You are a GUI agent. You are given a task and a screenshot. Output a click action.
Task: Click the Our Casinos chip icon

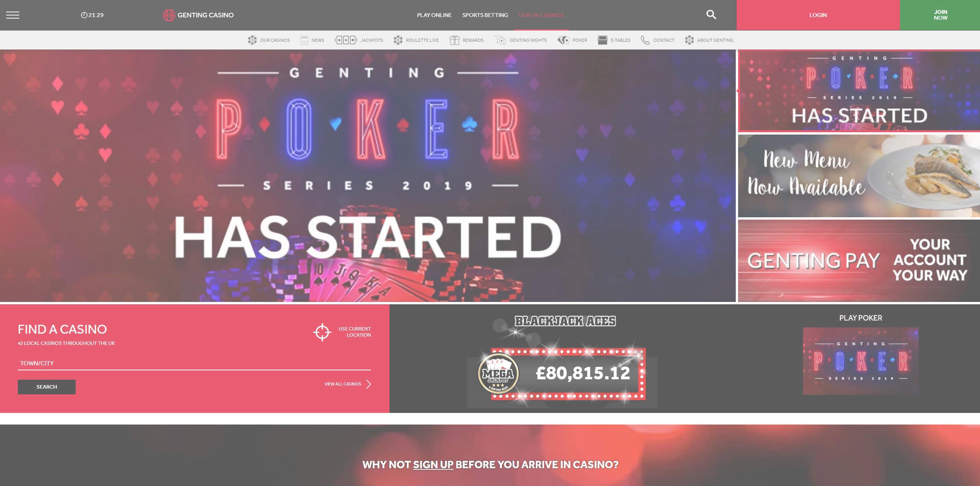[x=252, y=40]
